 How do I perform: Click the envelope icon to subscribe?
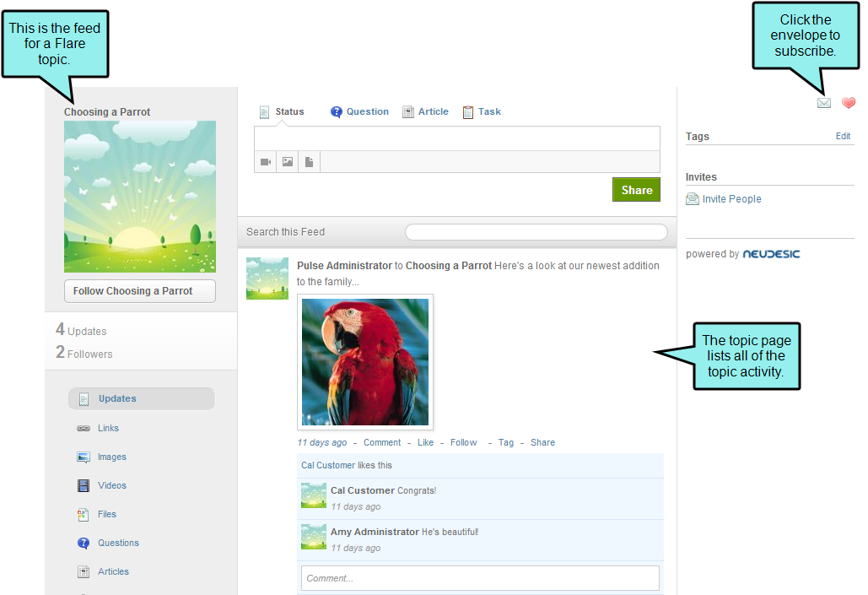pos(824,102)
